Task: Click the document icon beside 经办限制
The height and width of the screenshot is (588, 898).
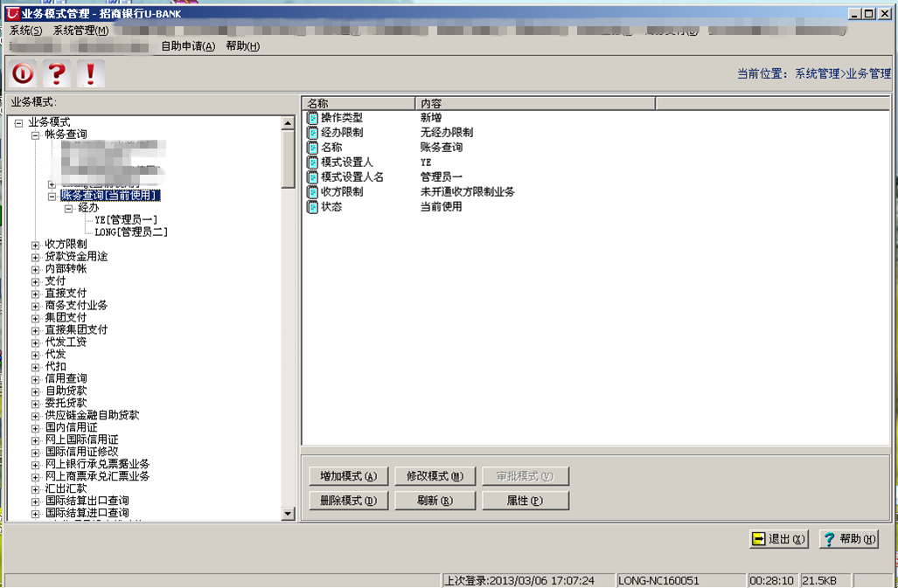Action: (313, 133)
